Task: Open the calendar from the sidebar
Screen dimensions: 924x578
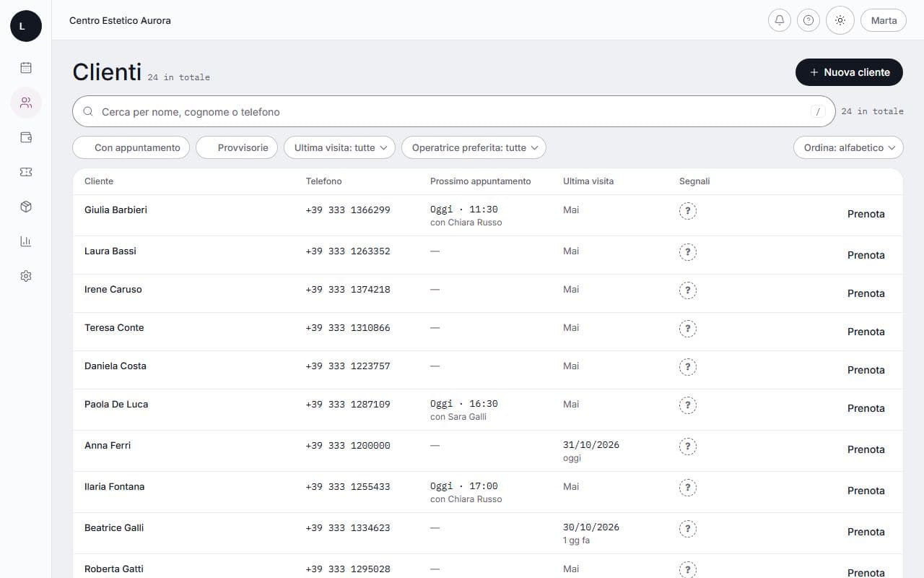Action: tap(26, 68)
